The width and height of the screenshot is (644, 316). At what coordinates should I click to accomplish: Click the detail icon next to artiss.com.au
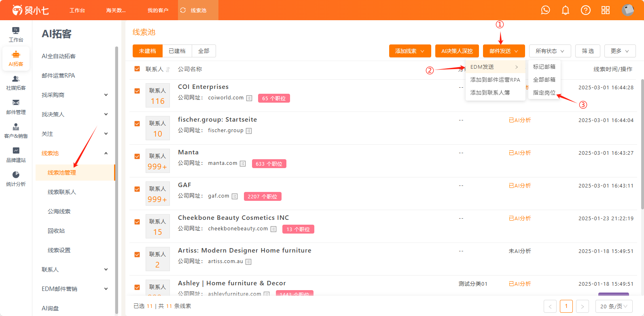point(248,262)
